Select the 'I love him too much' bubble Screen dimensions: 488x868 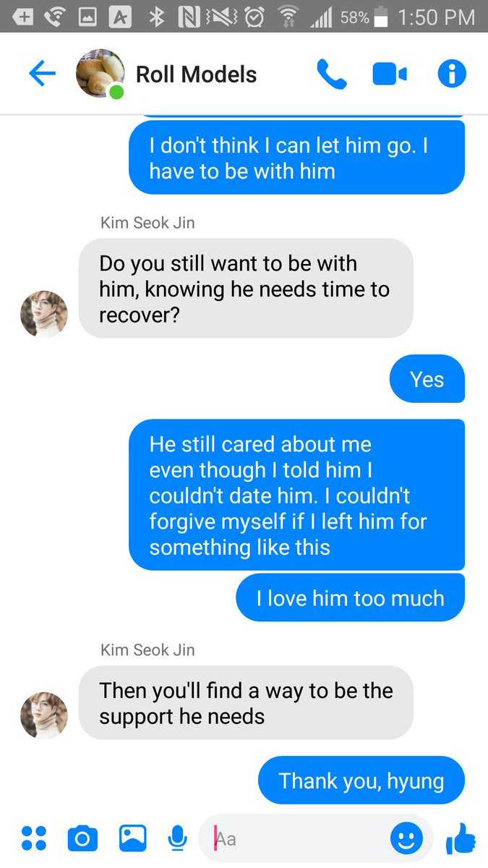click(351, 598)
